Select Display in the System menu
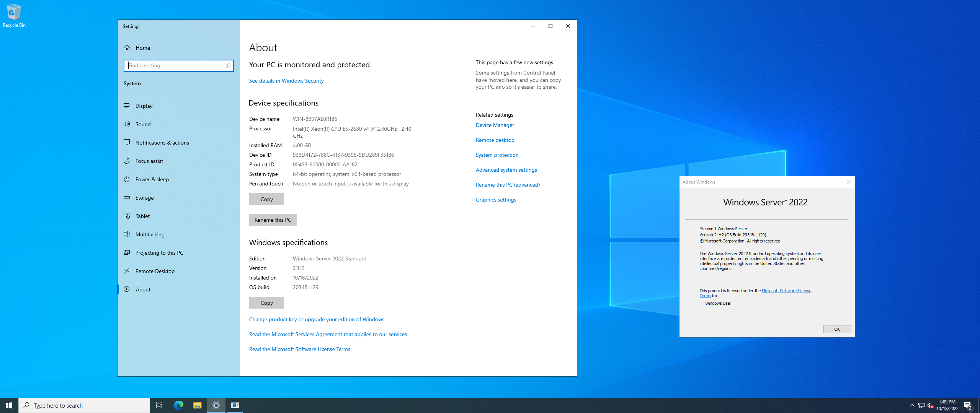 coord(178,106)
